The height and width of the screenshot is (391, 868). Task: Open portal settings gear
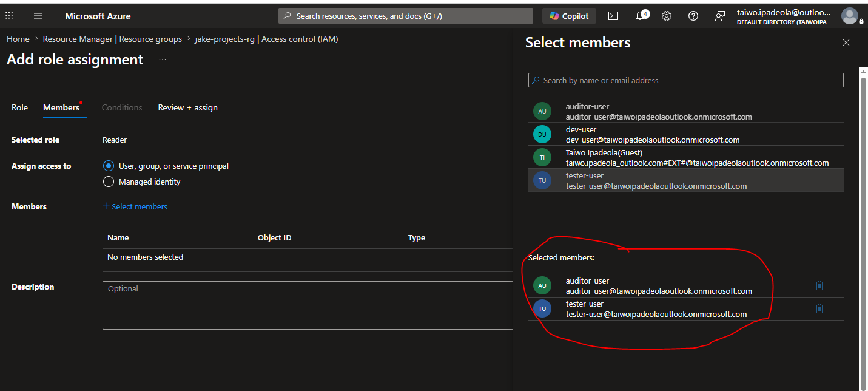point(667,16)
